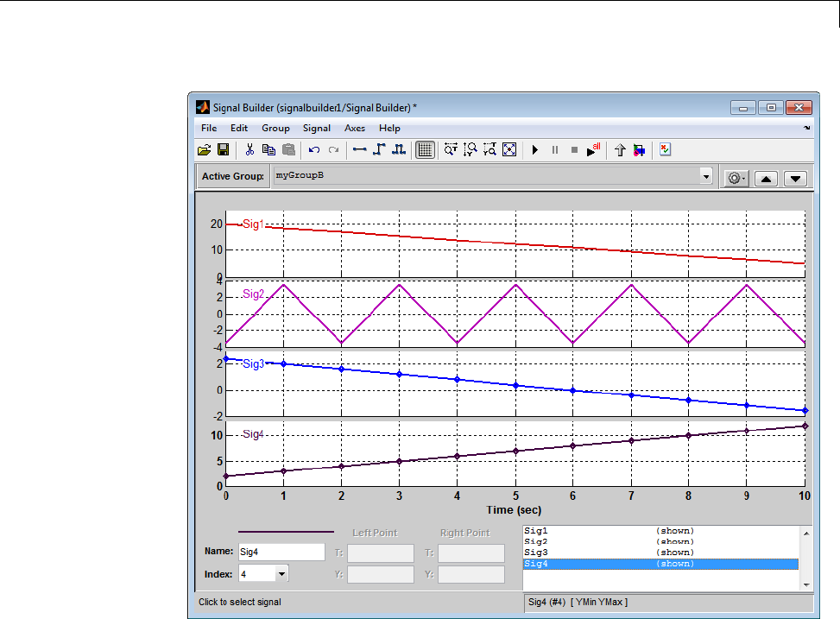Save the signal builder with disk icon
The height and width of the screenshot is (619, 840).
click(223, 150)
